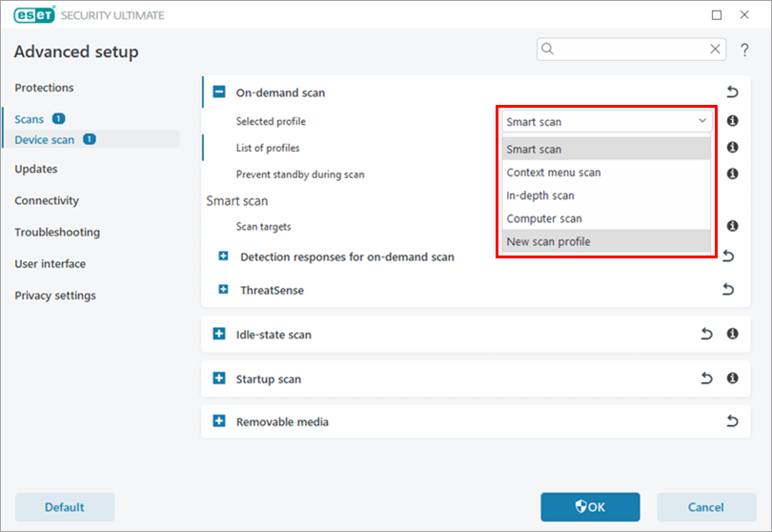
Task: Reset Removable media section with revert arrow
Action: 732,421
